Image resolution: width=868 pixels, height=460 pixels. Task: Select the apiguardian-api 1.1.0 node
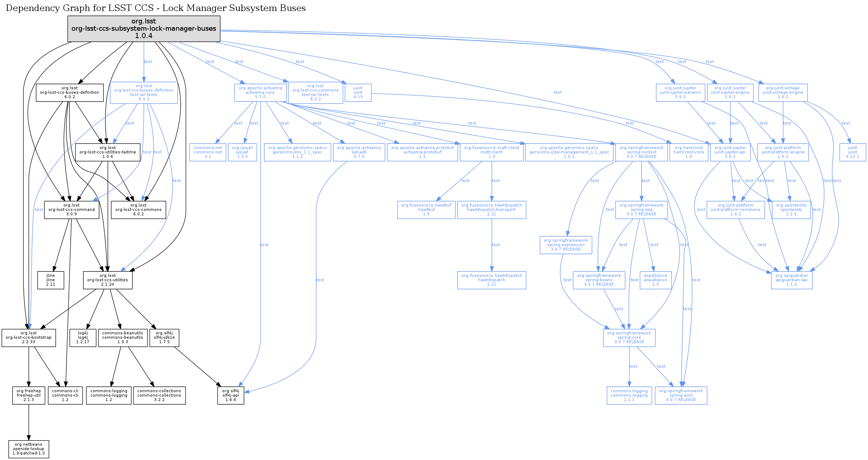click(792, 280)
